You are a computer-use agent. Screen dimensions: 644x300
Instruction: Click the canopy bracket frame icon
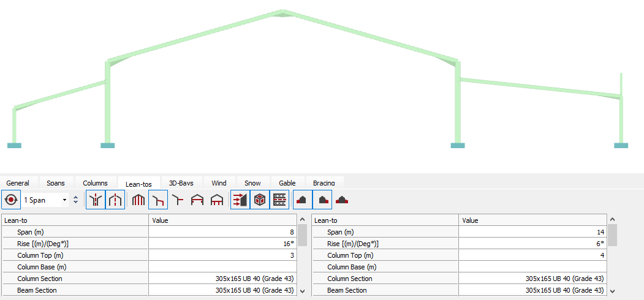(x=178, y=200)
